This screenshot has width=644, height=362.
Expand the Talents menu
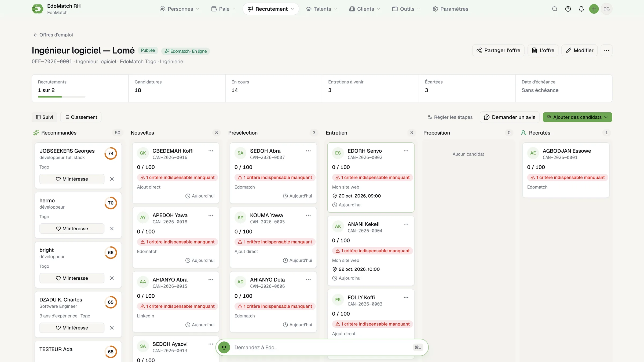pos(321,9)
